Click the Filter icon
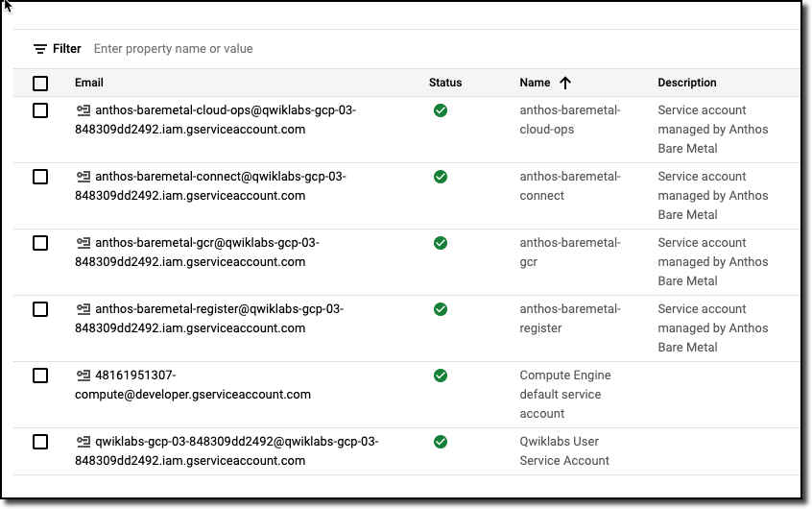The image size is (812, 509). [40, 49]
